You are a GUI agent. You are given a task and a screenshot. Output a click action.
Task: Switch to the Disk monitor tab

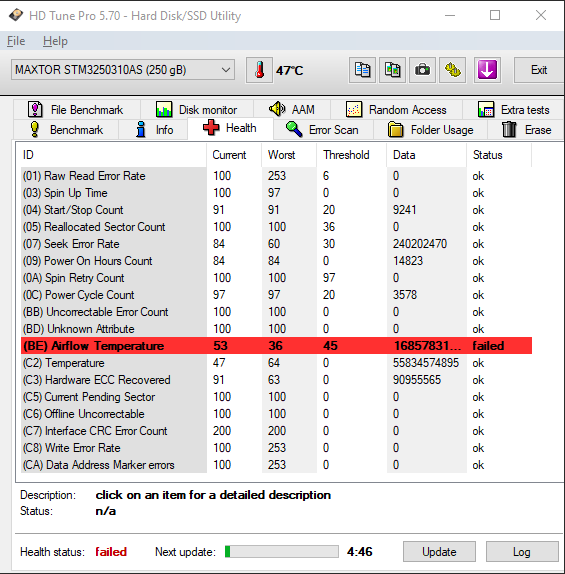click(197, 109)
